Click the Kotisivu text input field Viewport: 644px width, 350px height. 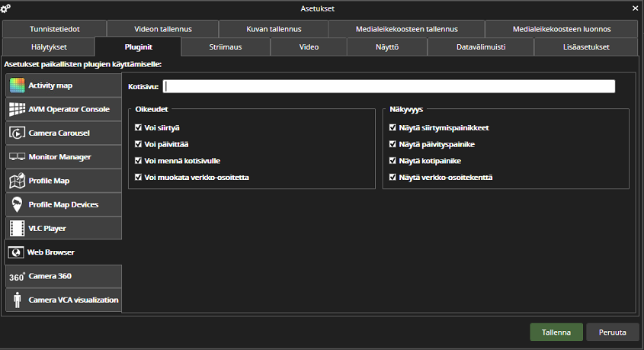click(389, 86)
